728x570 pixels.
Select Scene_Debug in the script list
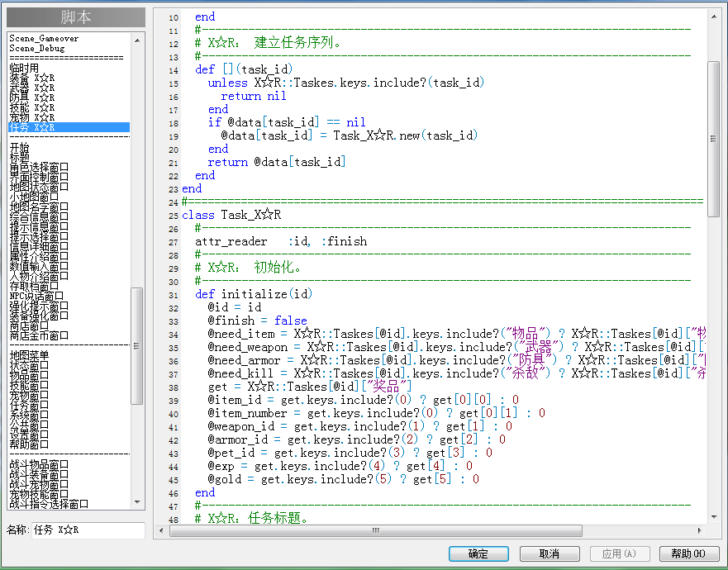[37, 48]
